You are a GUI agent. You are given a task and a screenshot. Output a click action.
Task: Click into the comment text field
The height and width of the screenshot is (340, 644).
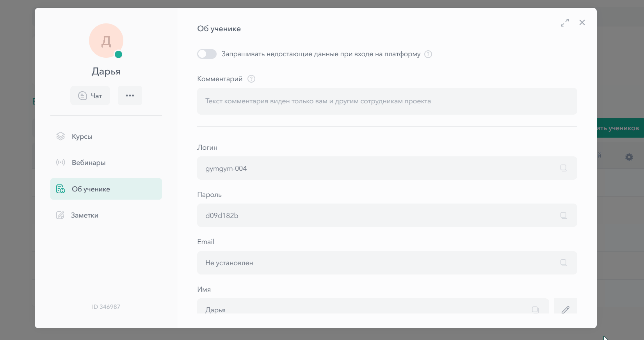386,101
